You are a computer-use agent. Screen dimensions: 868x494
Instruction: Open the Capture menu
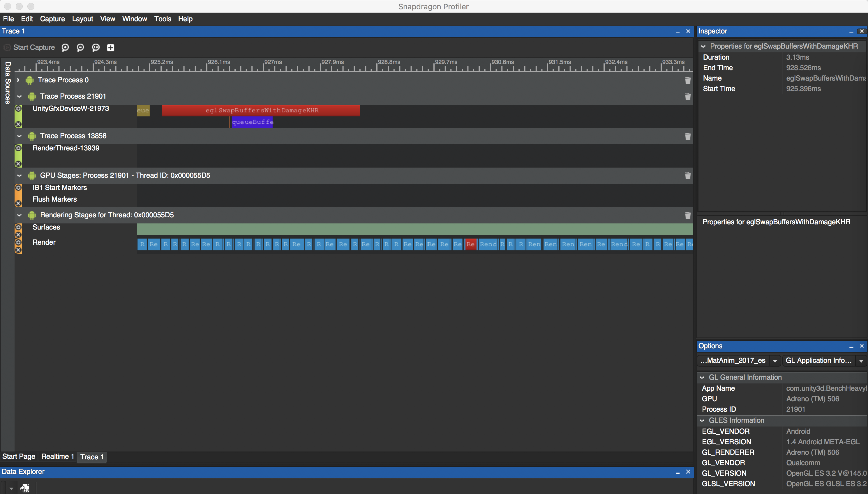(x=52, y=19)
